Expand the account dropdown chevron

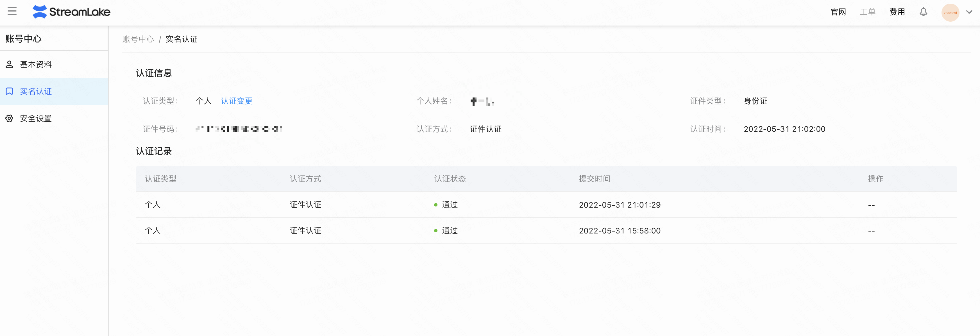click(x=969, y=12)
